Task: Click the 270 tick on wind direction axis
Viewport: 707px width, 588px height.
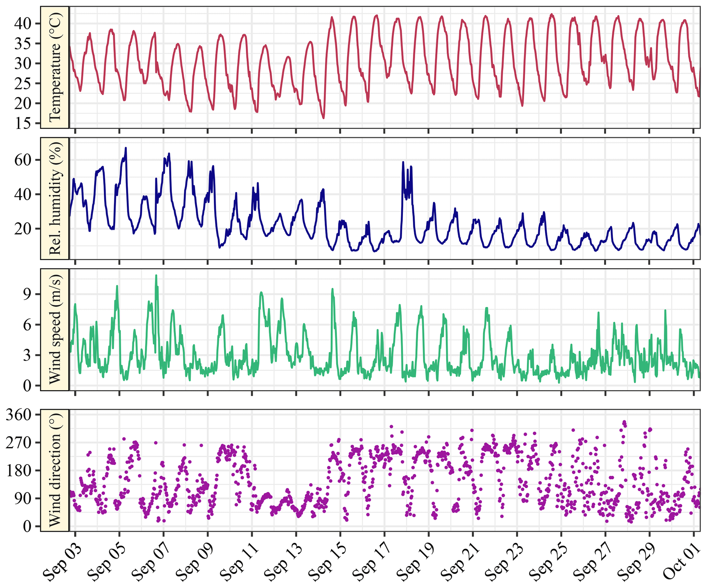Action: (x=19, y=443)
